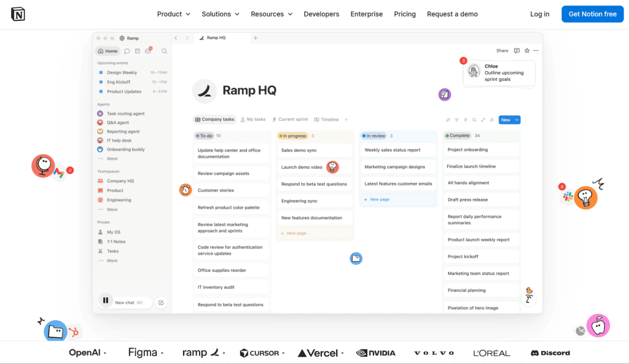Switch to the Timeline view
The image size is (629, 364).
click(x=326, y=120)
